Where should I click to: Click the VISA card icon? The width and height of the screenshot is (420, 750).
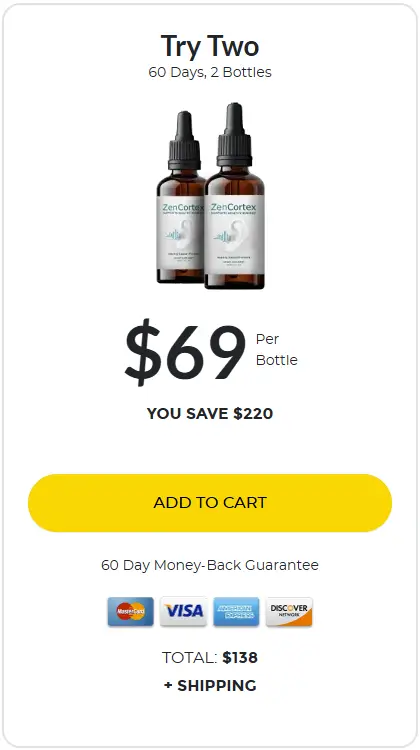[x=184, y=611]
